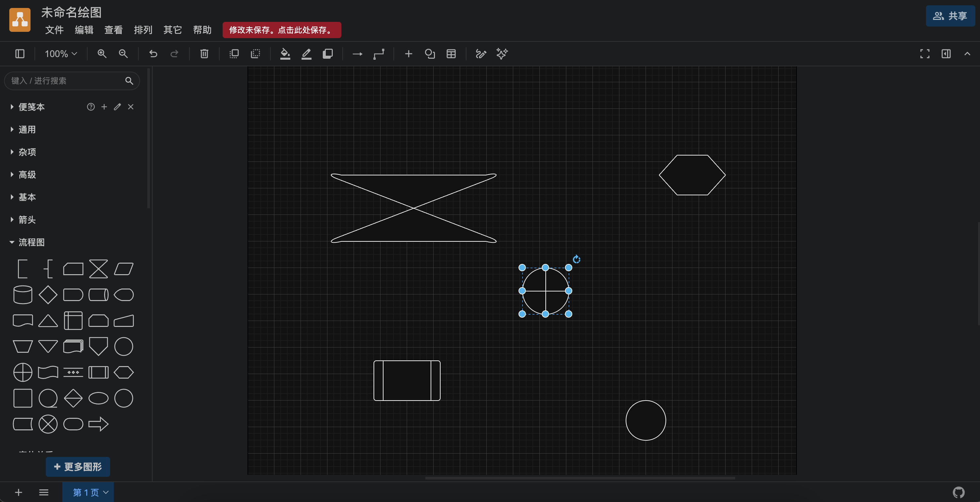Open the connection arrow style tool
This screenshot has width=980, height=502.
(x=357, y=54)
